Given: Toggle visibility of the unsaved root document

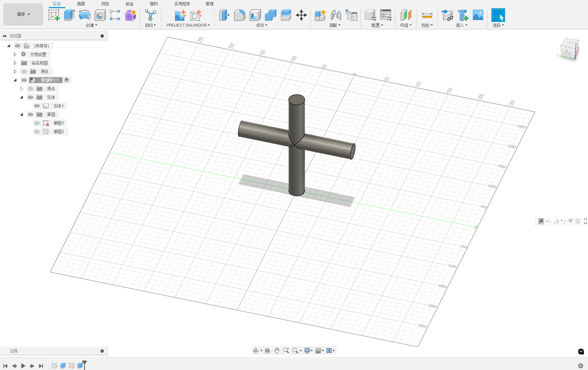Looking at the screenshot, I should pos(18,46).
